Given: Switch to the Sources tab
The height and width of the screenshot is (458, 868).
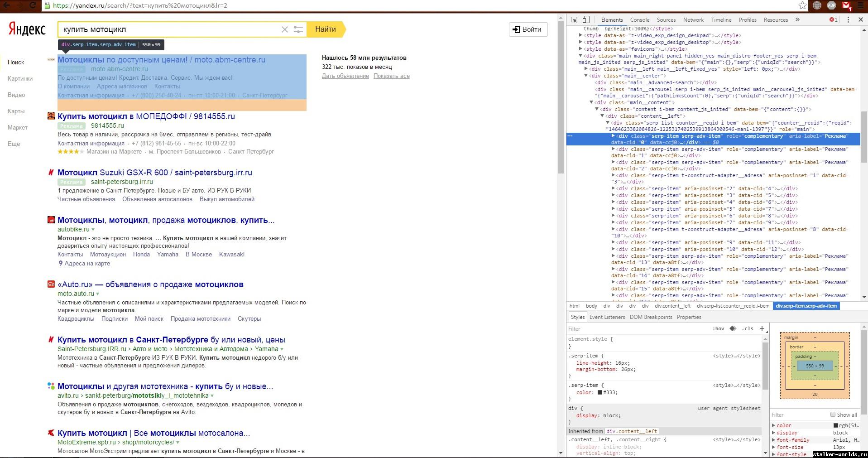Looking at the screenshot, I should coord(666,20).
